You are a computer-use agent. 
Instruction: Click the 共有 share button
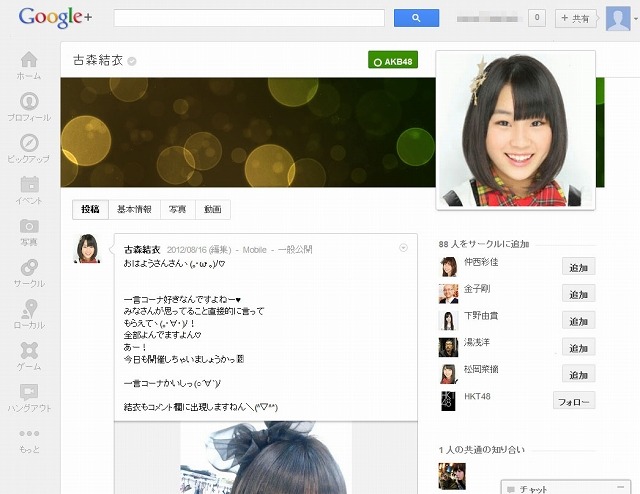point(576,18)
